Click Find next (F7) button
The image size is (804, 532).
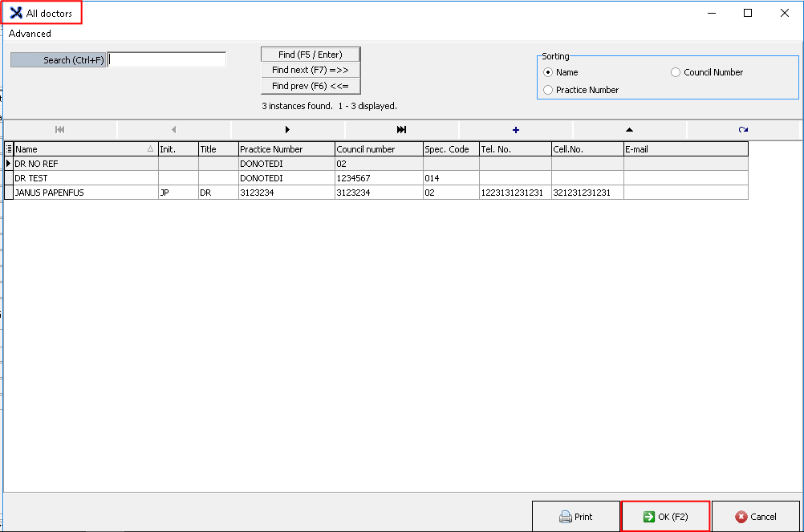click(310, 70)
